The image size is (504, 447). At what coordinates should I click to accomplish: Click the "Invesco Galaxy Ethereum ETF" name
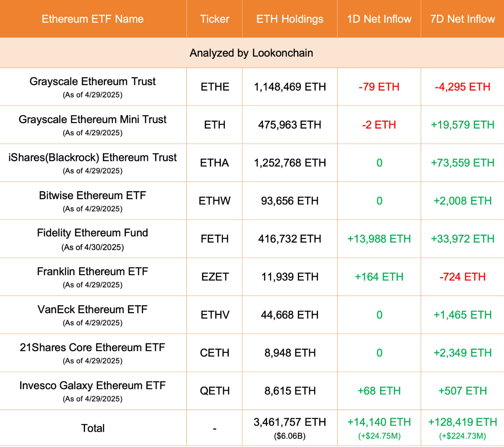(93, 386)
